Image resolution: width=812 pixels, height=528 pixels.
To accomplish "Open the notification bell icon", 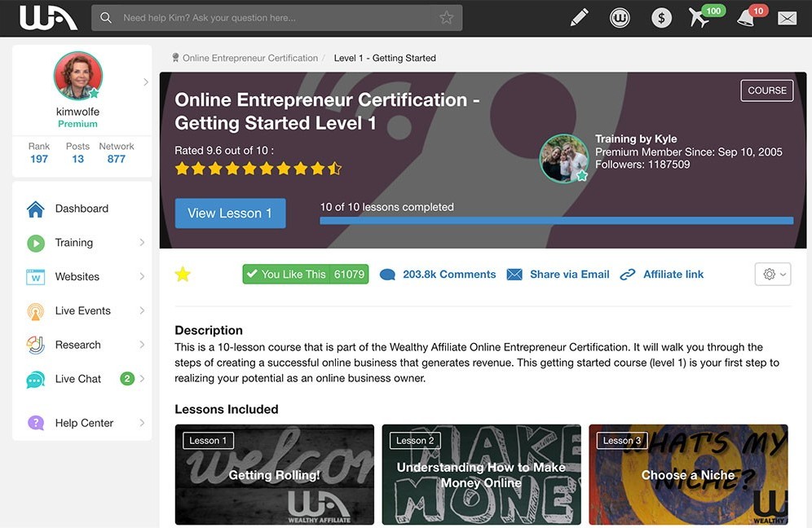I will 746,18.
